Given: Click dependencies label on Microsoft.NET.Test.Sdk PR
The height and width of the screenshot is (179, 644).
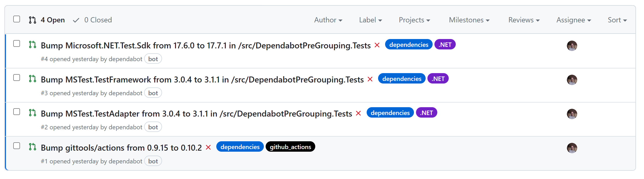Looking at the screenshot, I should click(x=409, y=44).
